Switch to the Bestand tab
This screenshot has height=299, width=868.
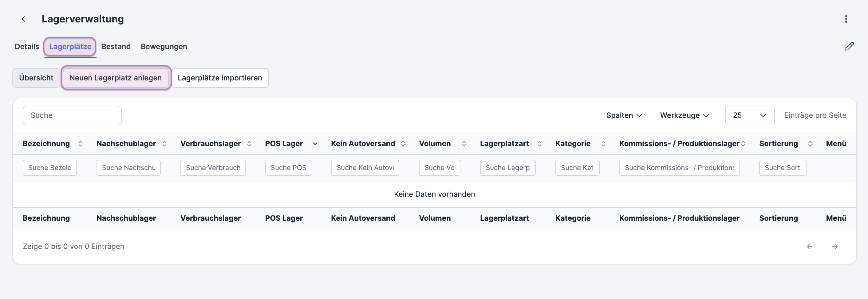[x=116, y=46]
